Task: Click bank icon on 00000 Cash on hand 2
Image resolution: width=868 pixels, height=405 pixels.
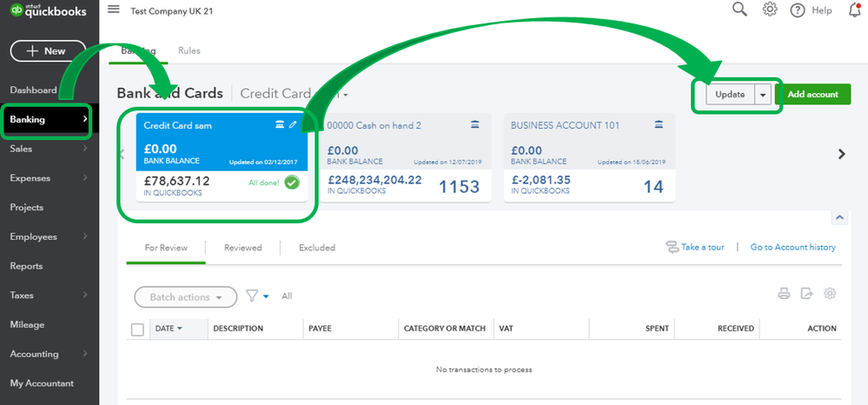Action: pos(475,125)
